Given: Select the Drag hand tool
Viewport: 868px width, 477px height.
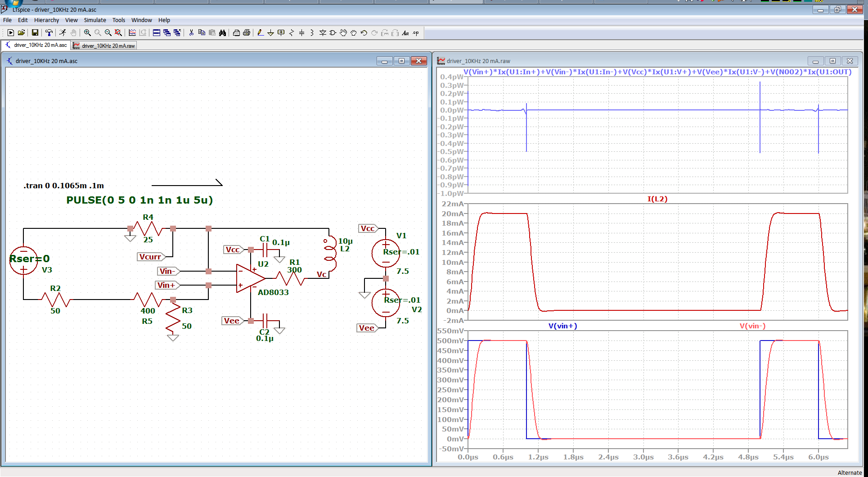Looking at the screenshot, I should coord(354,32).
